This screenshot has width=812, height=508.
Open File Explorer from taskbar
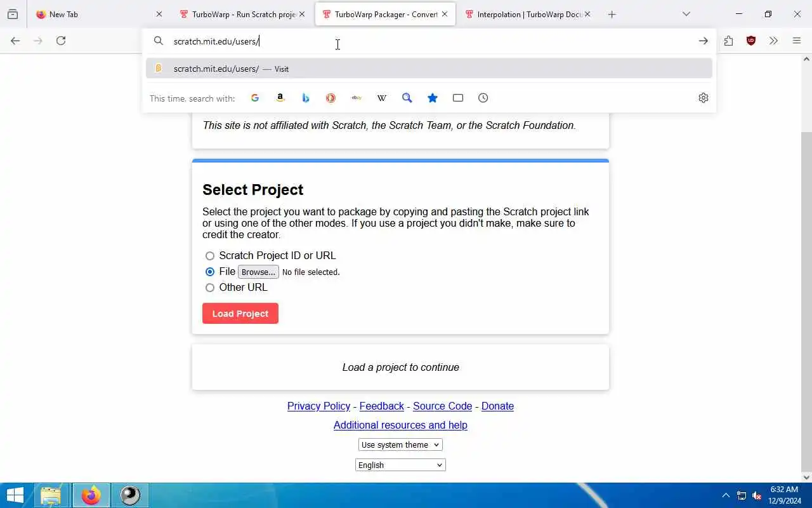(x=51, y=495)
